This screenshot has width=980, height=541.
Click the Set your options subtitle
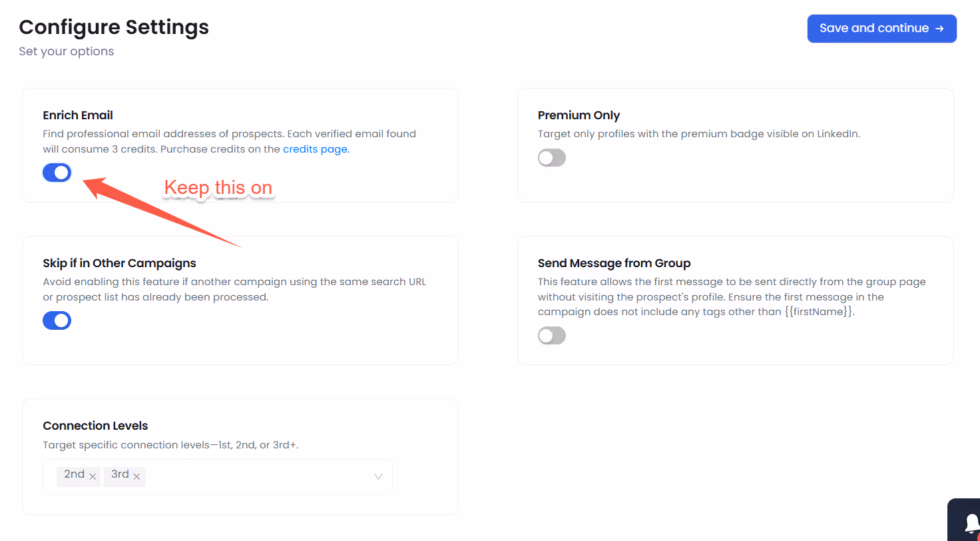66,51
